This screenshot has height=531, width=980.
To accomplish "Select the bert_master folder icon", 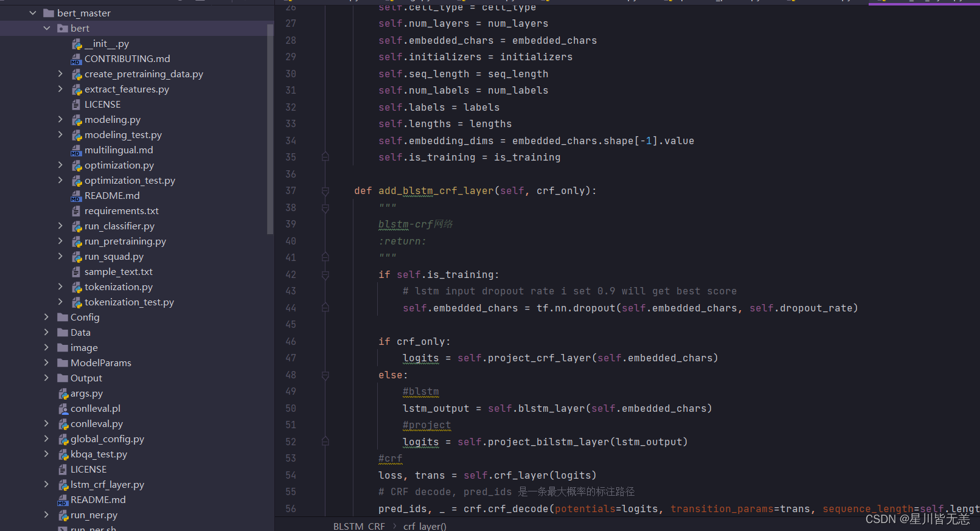I will pos(49,13).
